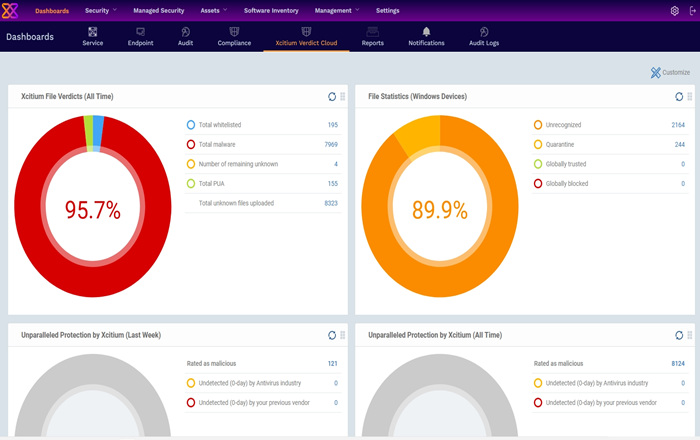Viewport: 700px width, 440px height.
Task: Open the Dashboards top menu
Action: [52, 11]
